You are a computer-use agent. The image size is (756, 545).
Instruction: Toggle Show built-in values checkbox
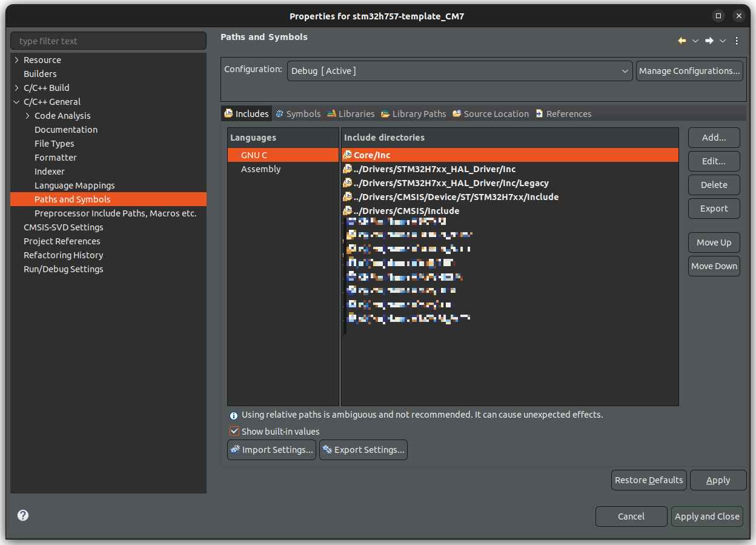click(234, 432)
